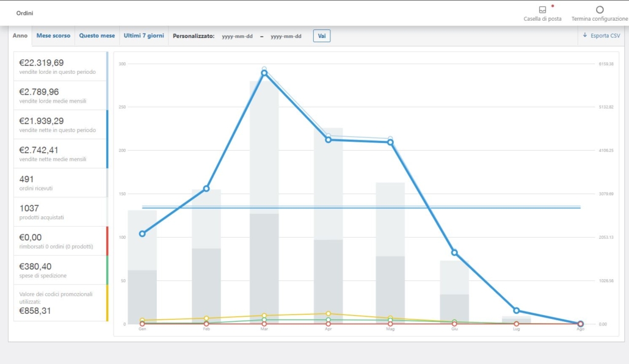The height and width of the screenshot is (364, 629).
Task: Click the rimborsati 0 ordini legend entry
Action: click(60, 241)
